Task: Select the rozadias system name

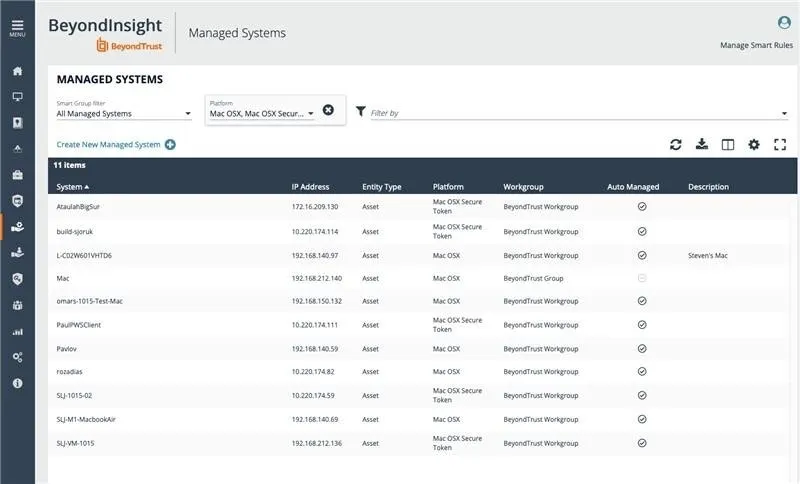Action: coord(69,371)
